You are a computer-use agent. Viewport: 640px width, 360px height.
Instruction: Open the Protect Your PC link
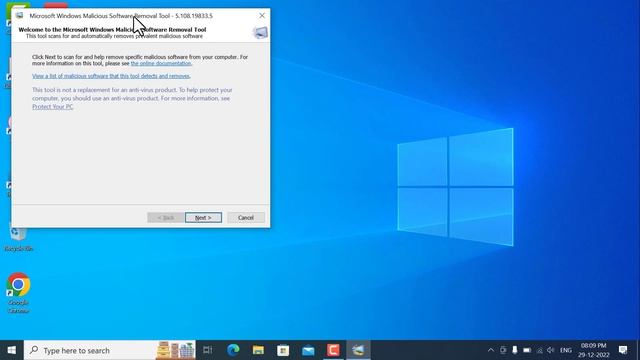[52, 107]
